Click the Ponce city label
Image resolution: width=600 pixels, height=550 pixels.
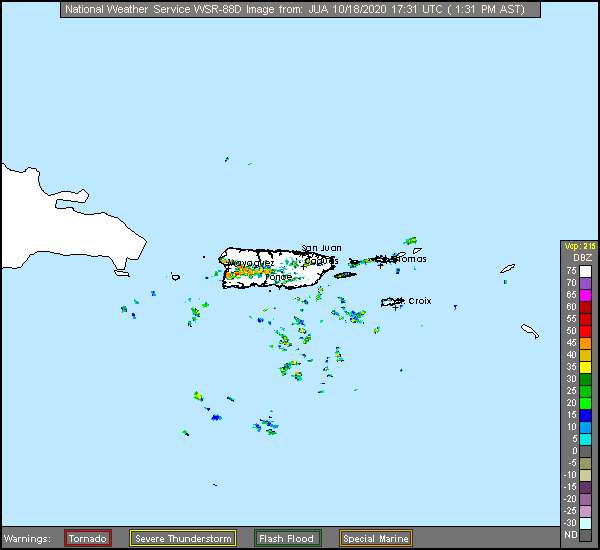[279, 277]
